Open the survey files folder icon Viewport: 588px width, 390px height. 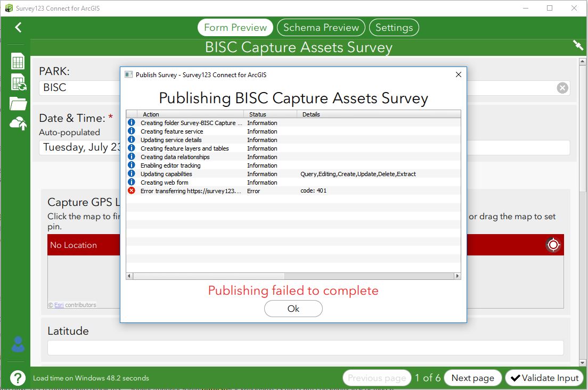coord(18,103)
